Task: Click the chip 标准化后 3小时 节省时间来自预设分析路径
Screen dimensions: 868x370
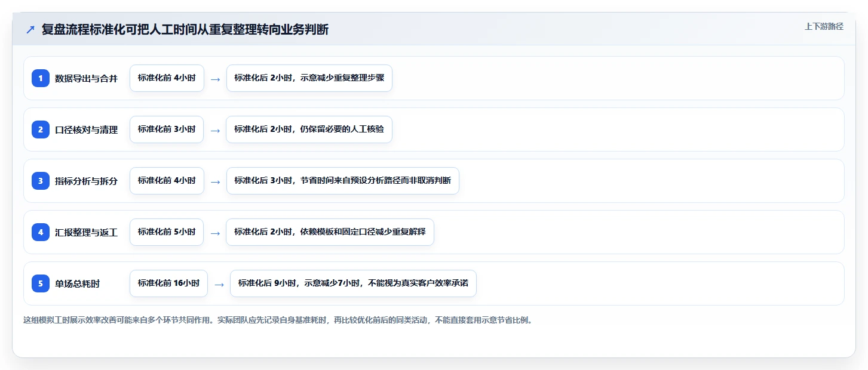Action: [343, 181]
